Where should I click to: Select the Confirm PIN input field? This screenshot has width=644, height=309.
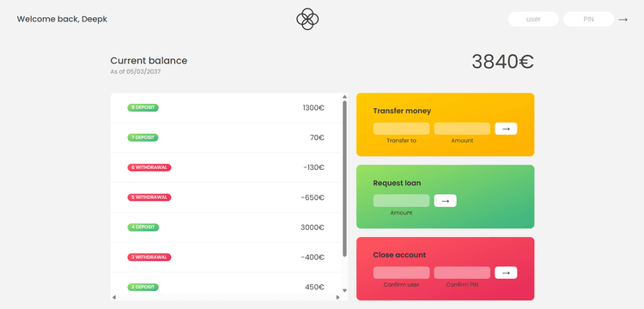(x=462, y=272)
